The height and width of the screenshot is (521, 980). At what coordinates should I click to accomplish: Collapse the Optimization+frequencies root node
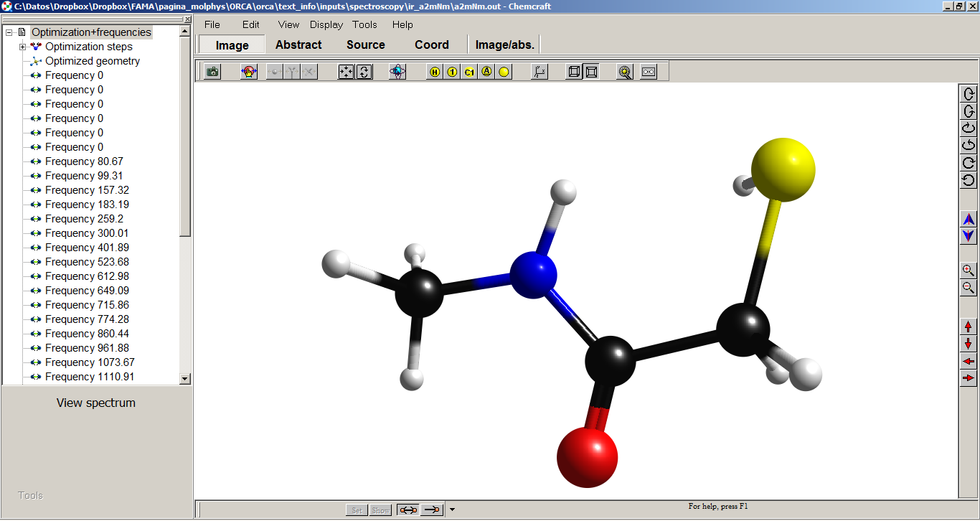pos(9,32)
